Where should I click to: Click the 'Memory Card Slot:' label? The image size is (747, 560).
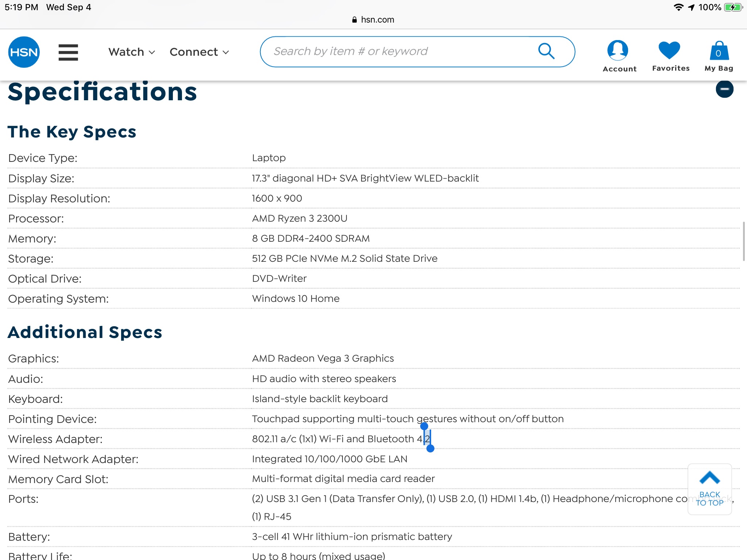(58, 479)
